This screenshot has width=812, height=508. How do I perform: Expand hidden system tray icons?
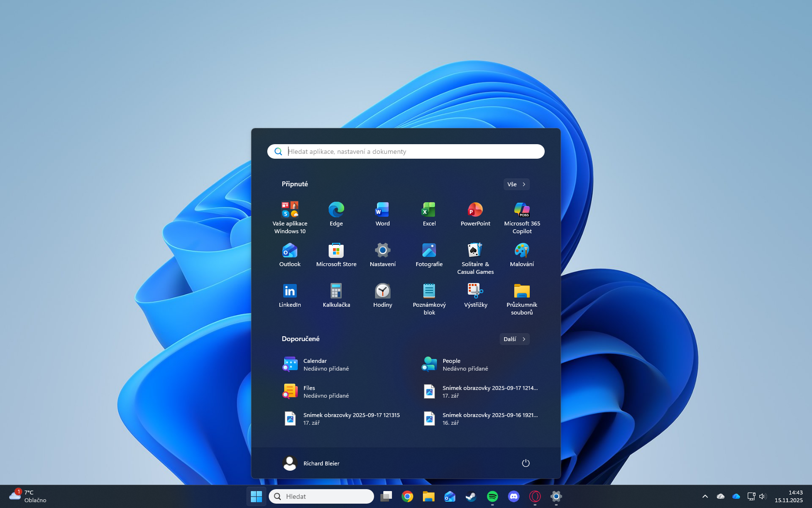tap(705, 496)
